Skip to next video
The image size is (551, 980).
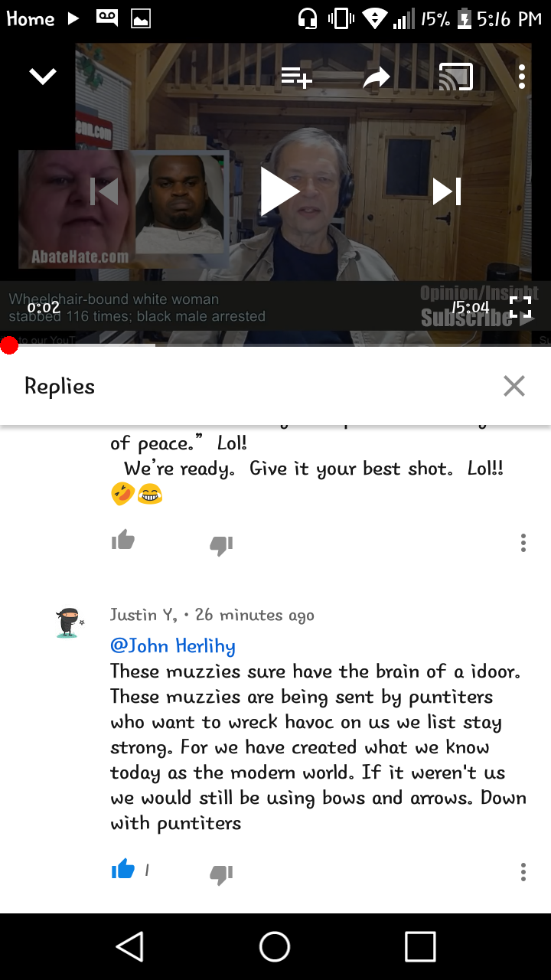447,191
